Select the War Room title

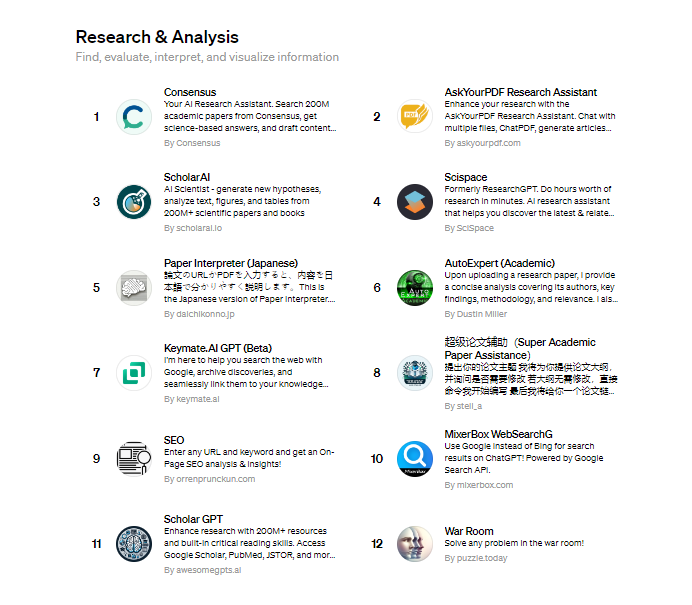(x=469, y=531)
